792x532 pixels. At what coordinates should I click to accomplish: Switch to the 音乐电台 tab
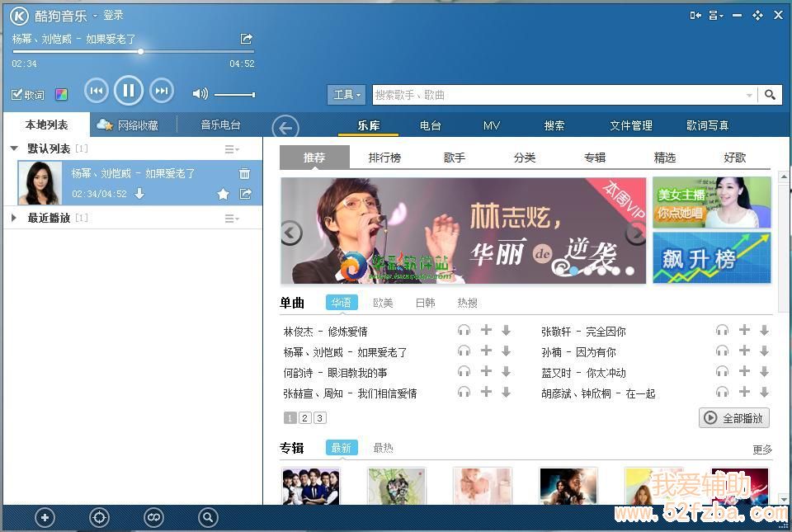[x=220, y=125]
